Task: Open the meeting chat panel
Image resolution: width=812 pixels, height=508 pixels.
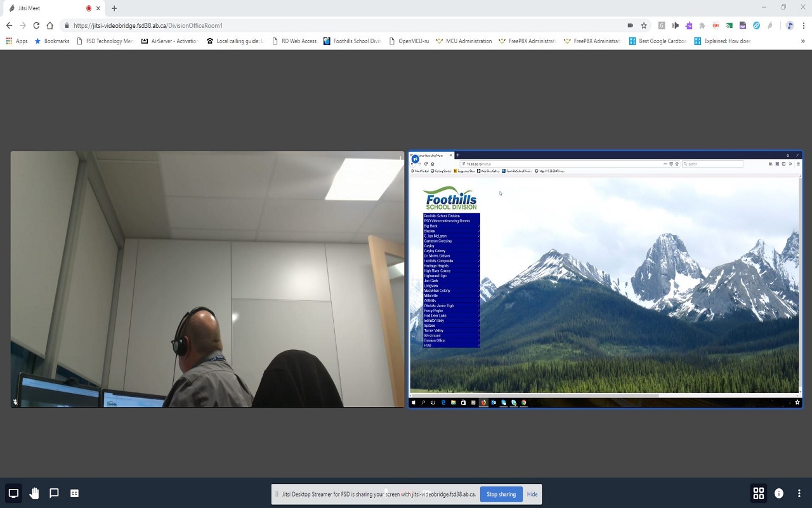Action: (53, 493)
